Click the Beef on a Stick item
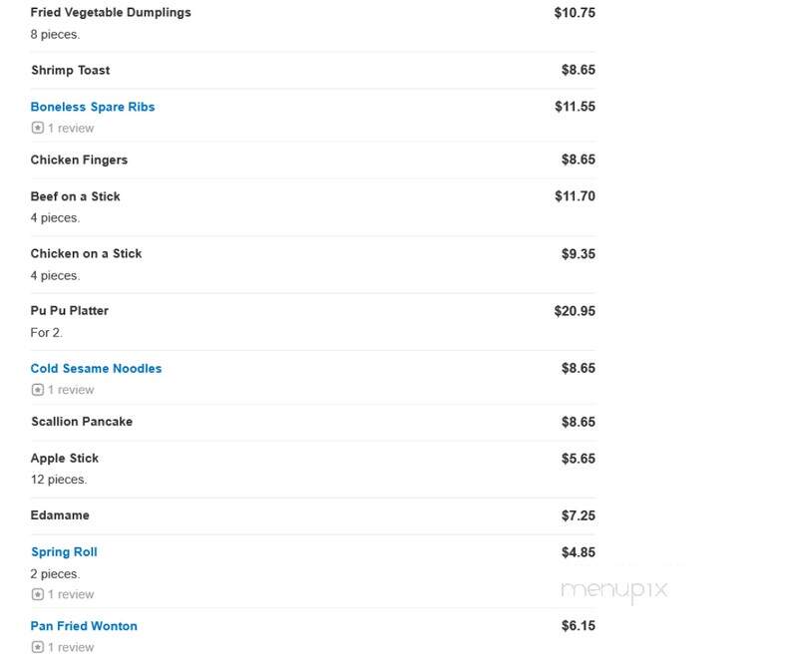This screenshot has width=793, height=672. (76, 196)
